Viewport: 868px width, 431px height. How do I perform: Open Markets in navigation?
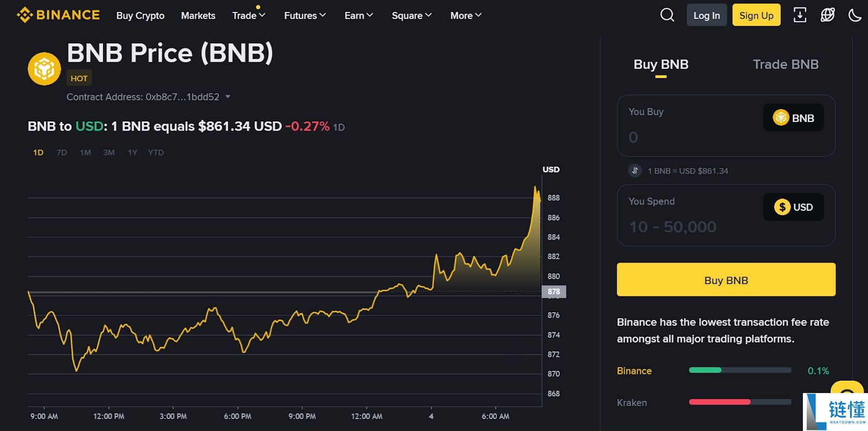click(198, 16)
